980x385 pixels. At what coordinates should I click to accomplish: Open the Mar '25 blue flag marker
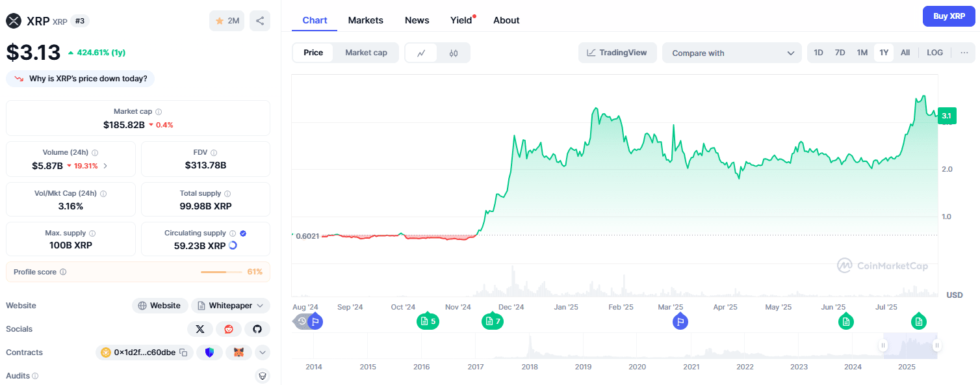coord(680,321)
